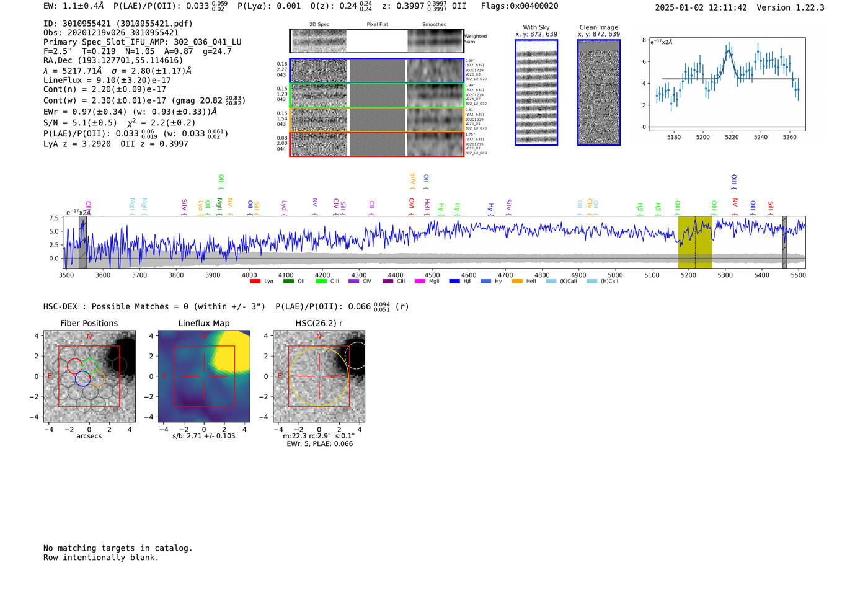The image size is (868, 591).
Task: Select the MgII magenta legend swatch
Action: (419, 282)
